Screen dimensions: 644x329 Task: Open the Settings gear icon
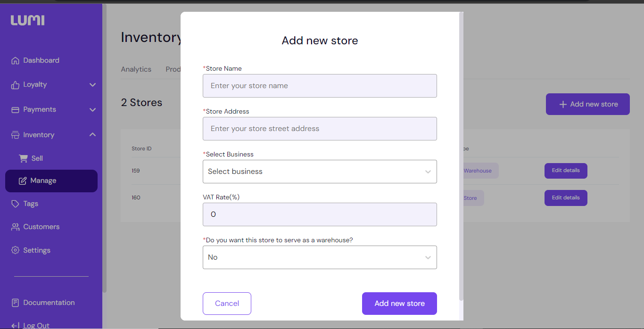(16, 250)
